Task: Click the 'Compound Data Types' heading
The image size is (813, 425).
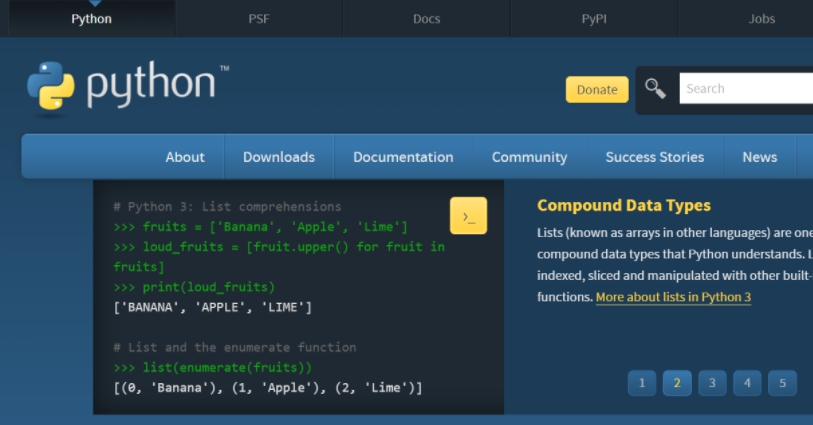Action: pos(624,206)
